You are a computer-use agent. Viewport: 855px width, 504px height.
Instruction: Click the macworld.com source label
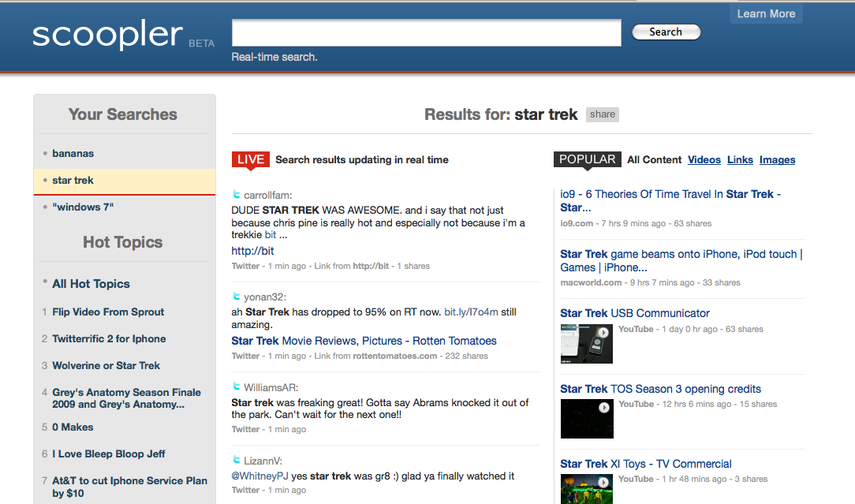coord(591,282)
